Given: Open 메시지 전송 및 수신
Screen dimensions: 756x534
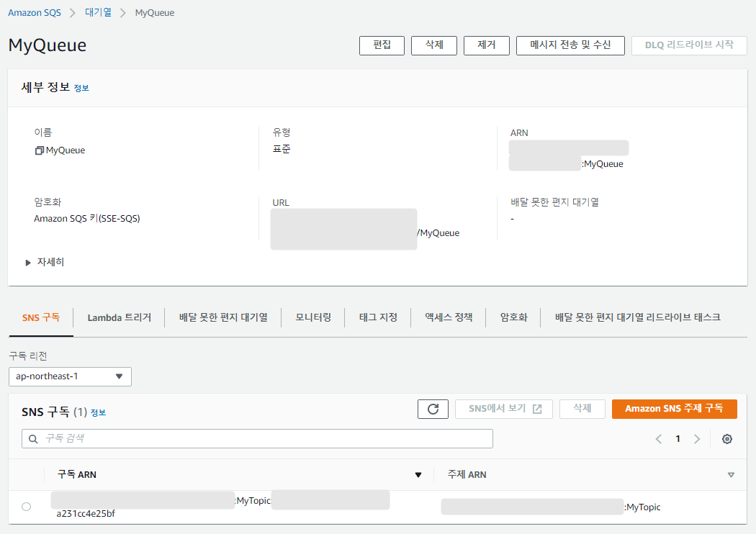Looking at the screenshot, I should pos(570,45).
